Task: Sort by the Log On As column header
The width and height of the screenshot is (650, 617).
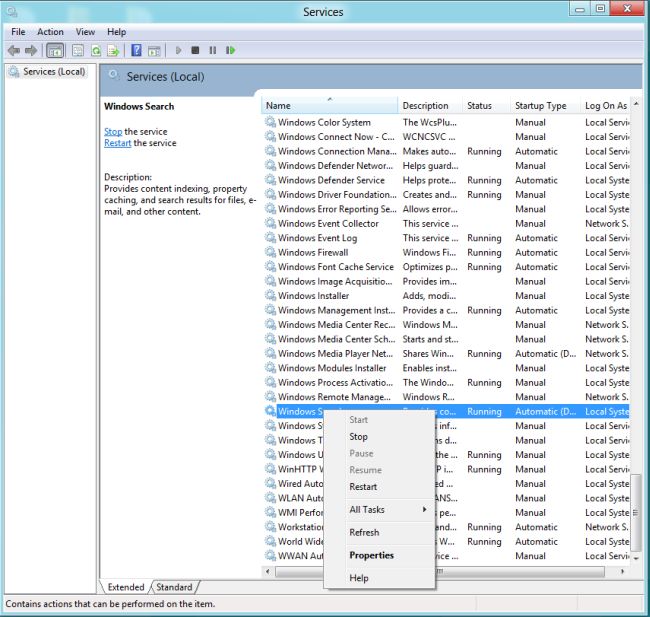Action: pyautogui.click(x=605, y=105)
